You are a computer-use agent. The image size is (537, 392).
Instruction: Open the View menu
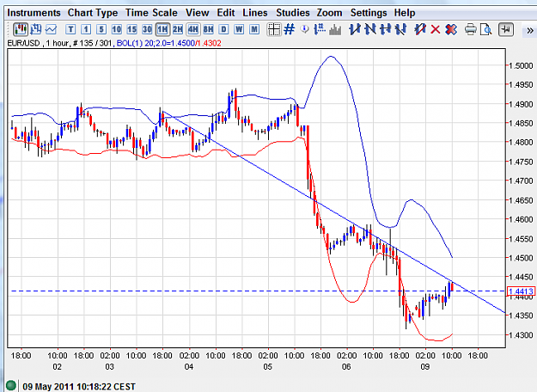tap(198, 13)
